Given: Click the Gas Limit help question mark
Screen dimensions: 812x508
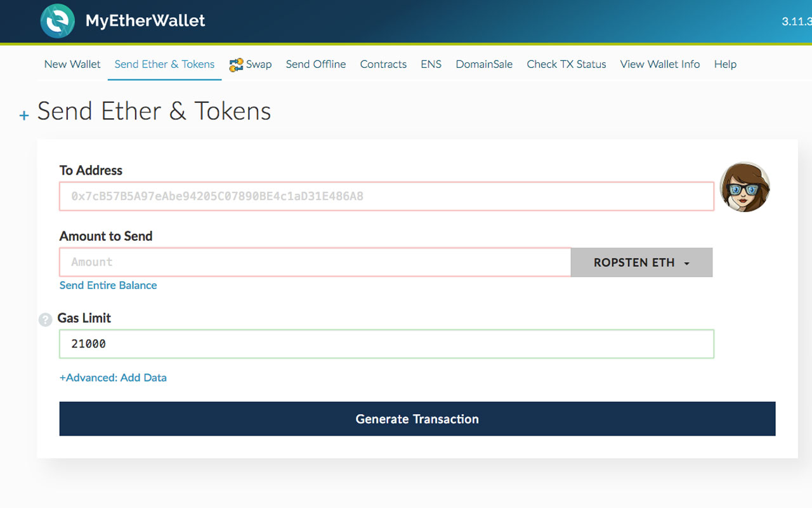Looking at the screenshot, I should [x=45, y=319].
